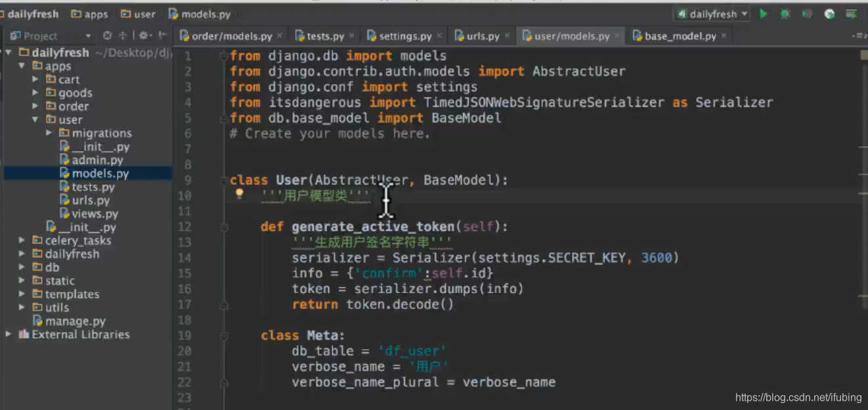Click the inspection status indicator atop scrollbar
This screenshot has width=868, height=410.
coord(864,56)
